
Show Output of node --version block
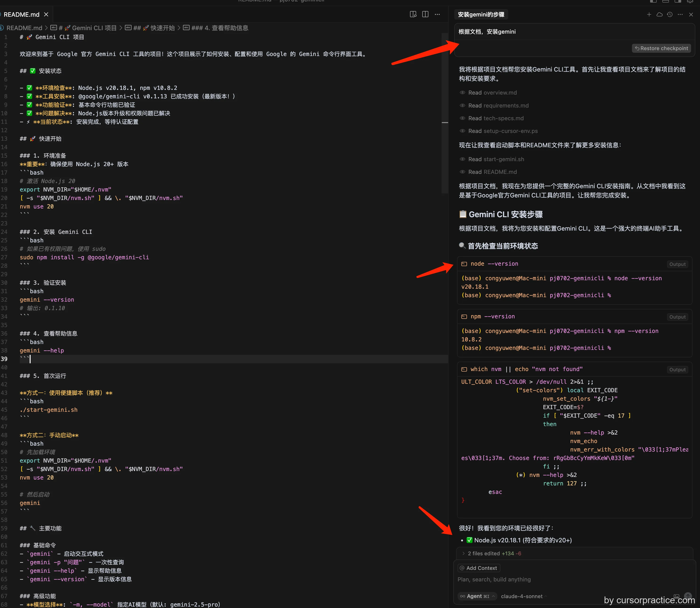click(677, 264)
